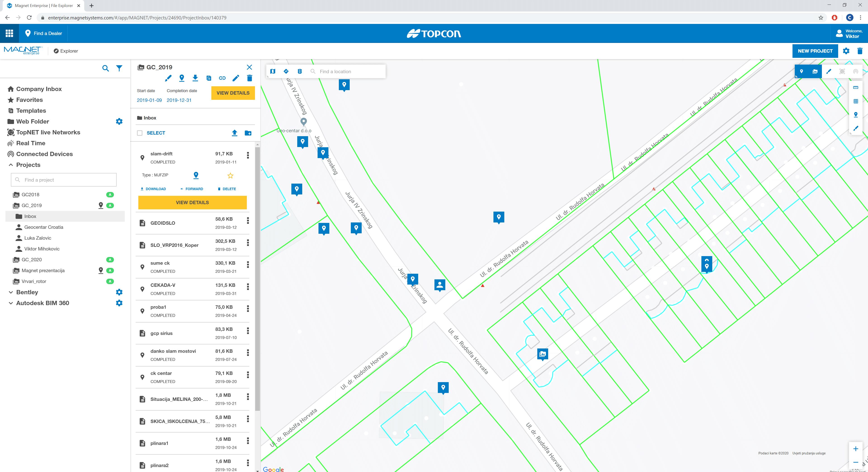
Task: Open TopNET live Networks menu item
Action: pyautogui.click(x=48, y=132)
